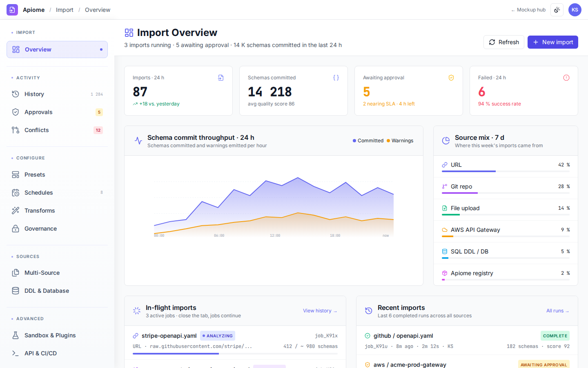The image size is (588, 368).
Task: Click the Import breadcrumb
Action: tap(65, 10)
